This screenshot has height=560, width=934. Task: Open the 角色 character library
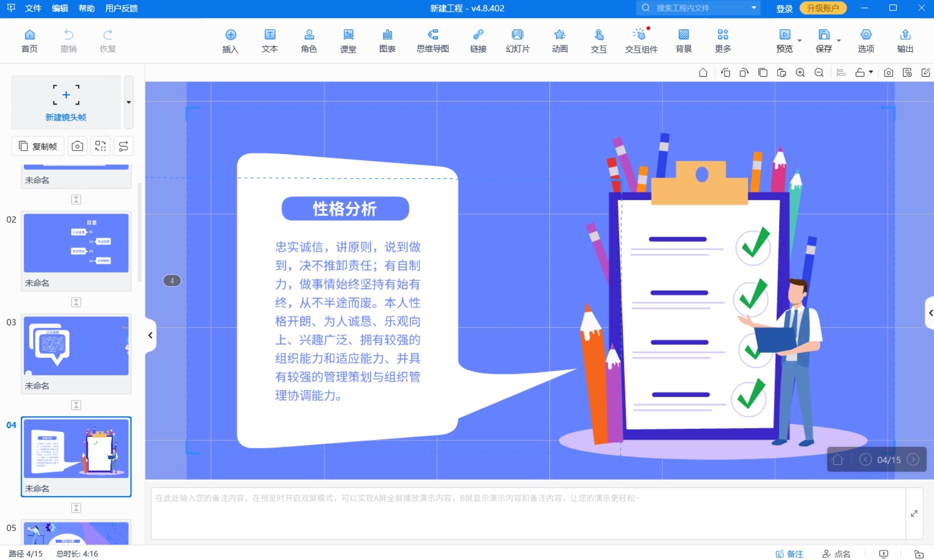pyautogui.click(x=309, y=41)
